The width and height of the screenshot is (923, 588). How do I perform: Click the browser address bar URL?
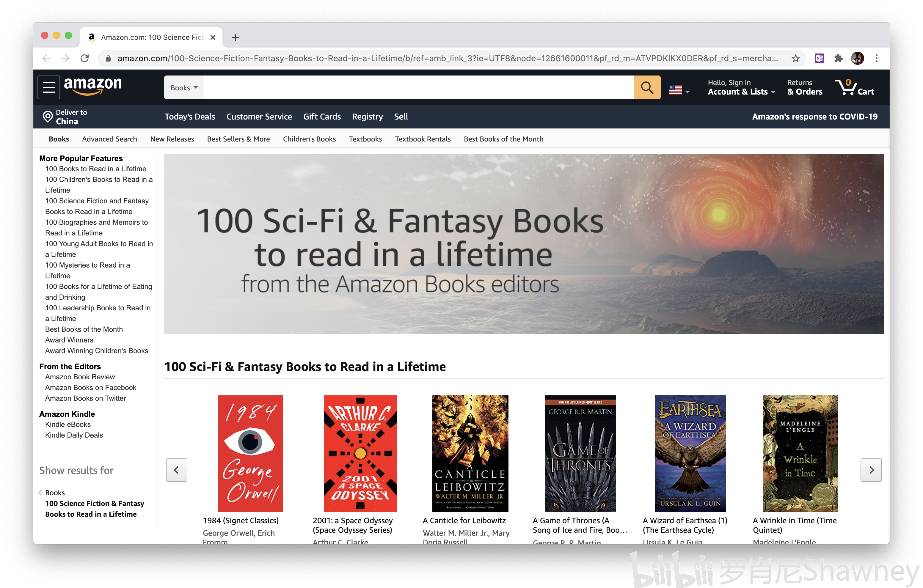447,58
